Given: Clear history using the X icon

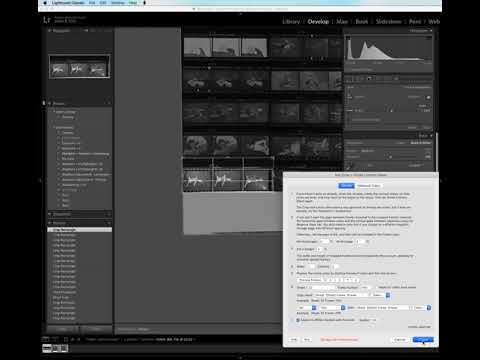Looking at the screenshot, I should pos(109,223).
